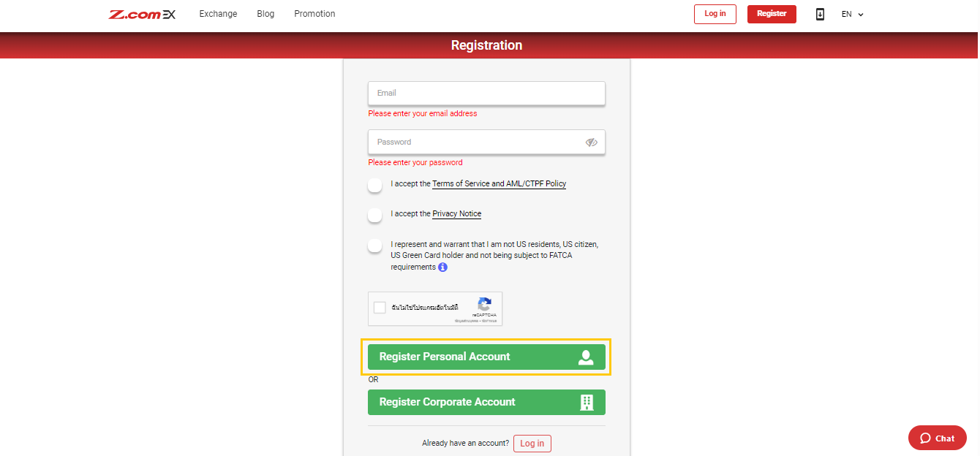This screenshot has width=980, height=456.
Task: Click the mobile app download icon
Action: tap(820, 14)
